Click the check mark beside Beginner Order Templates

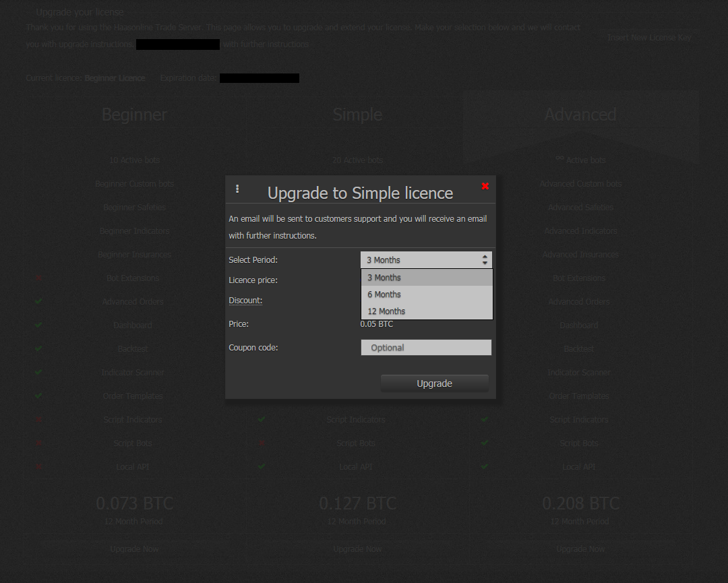tap(38, 396)
